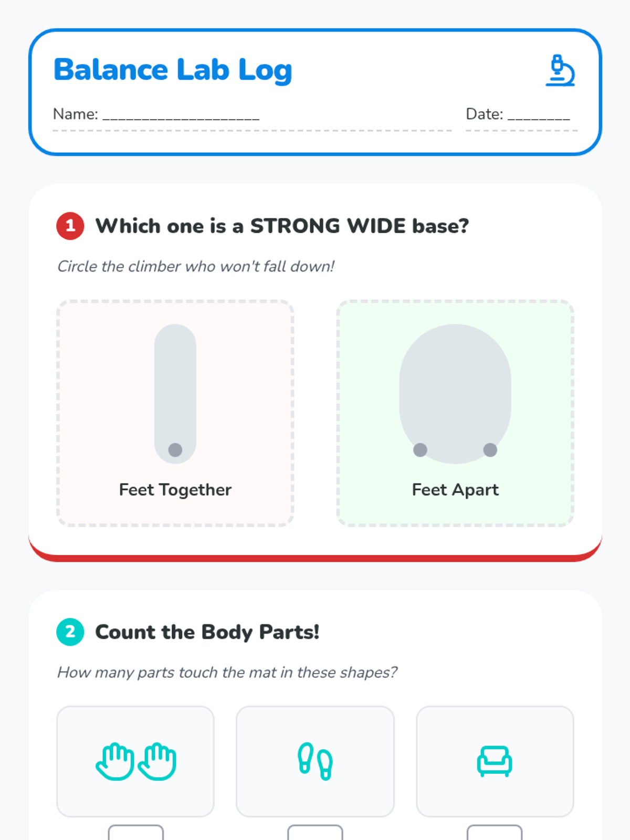Click the left foot dot in Feet Apart figure
Image resolution: width=630 pixels, height=840 pixels.
pos(420,450)
